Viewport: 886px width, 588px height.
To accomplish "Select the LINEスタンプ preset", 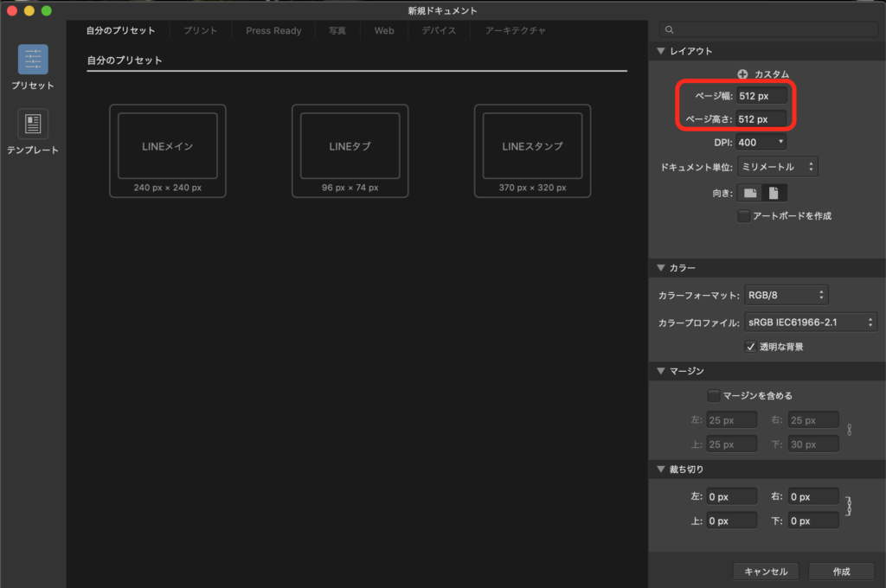I will tap(533, 150).
